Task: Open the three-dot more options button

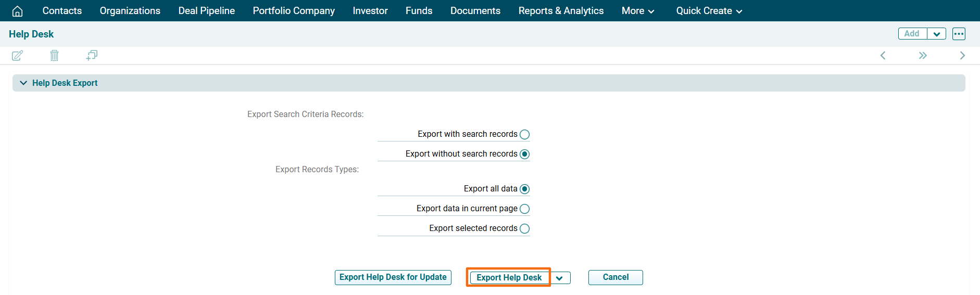Action: click(x=959, y=34)
